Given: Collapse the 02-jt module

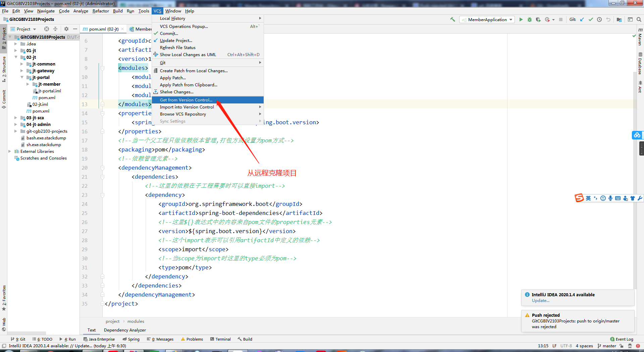Looking at the screenshot, I should pyautogui.click(x=15, y=57).
